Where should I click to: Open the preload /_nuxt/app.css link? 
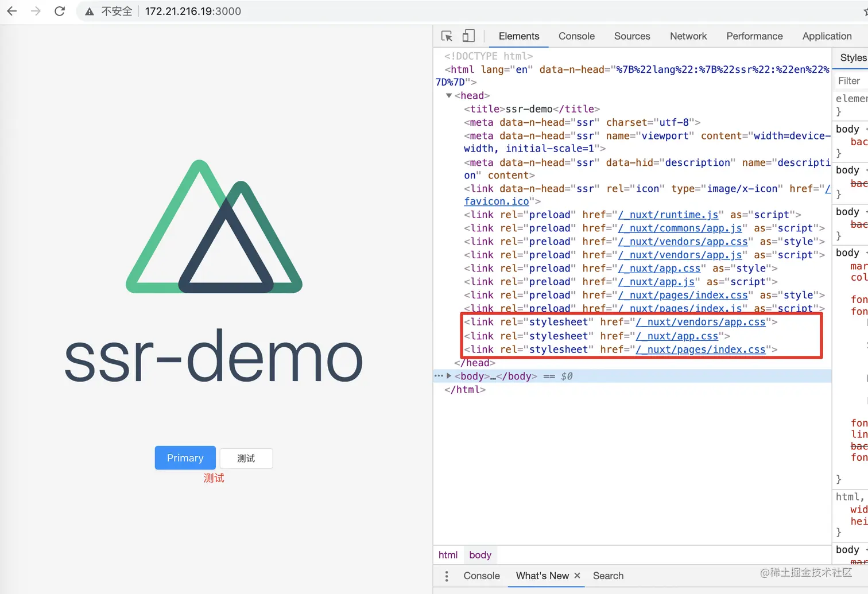click(x=660, y=269)
